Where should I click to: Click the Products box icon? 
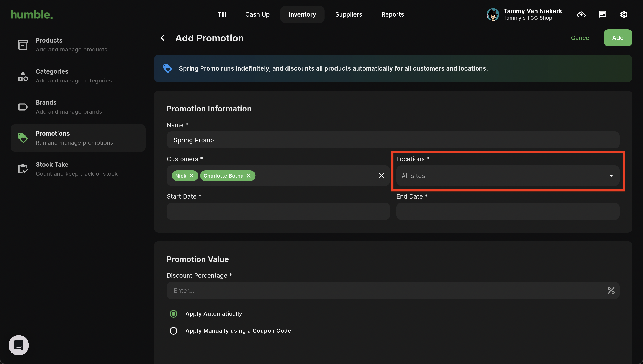point(23,45)
